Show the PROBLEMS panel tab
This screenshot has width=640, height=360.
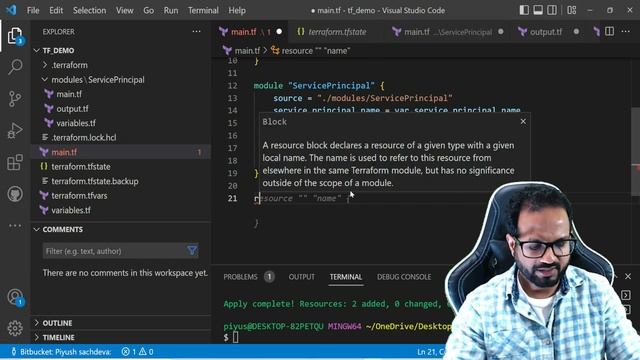(x=248, y=277)
